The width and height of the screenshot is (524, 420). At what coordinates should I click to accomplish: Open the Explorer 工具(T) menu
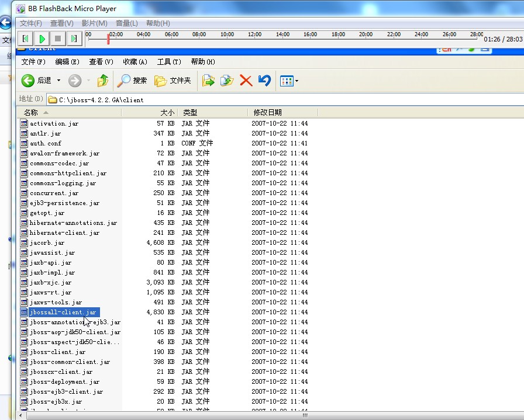[169, 62]
